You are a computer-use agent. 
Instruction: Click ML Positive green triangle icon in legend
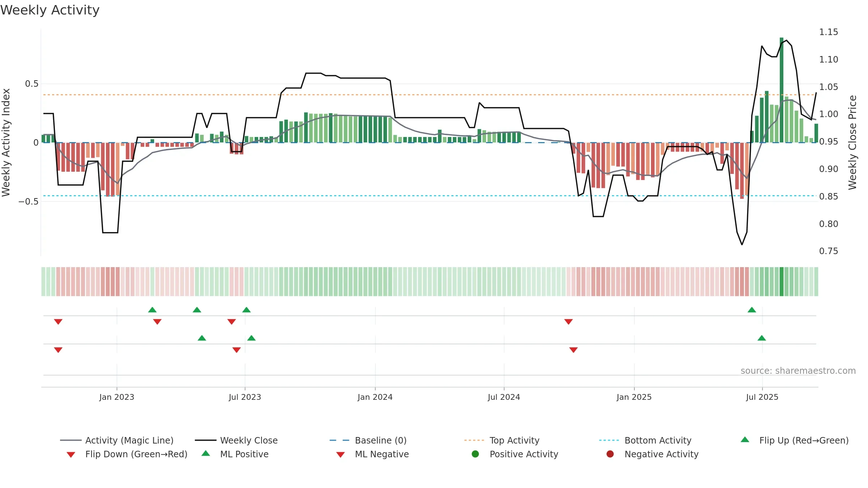point(206,453)
